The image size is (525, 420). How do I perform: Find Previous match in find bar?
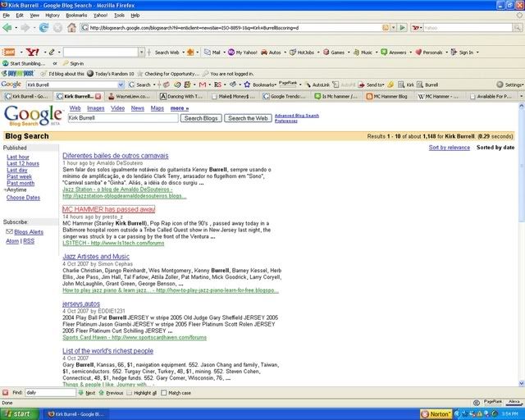tap(111, 393)
